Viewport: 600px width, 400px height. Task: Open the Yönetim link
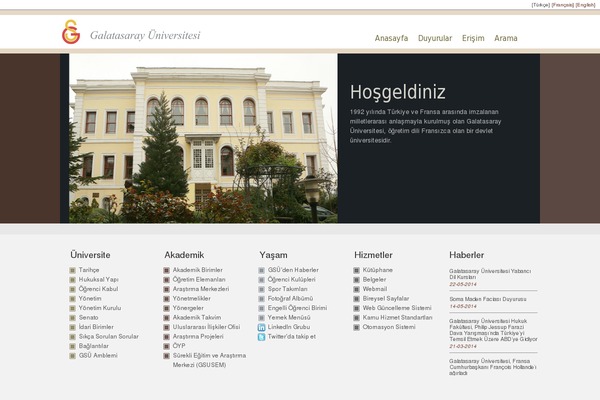pyautogui.click(x=90, y=299)
